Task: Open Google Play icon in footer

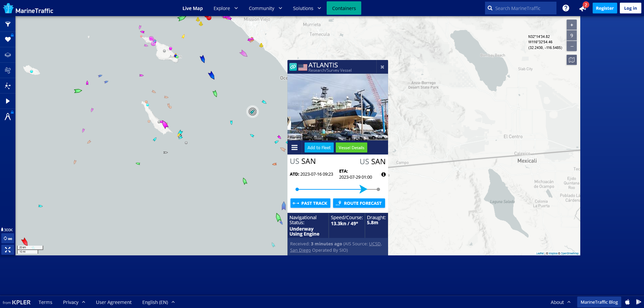Action: coord(639,302)
